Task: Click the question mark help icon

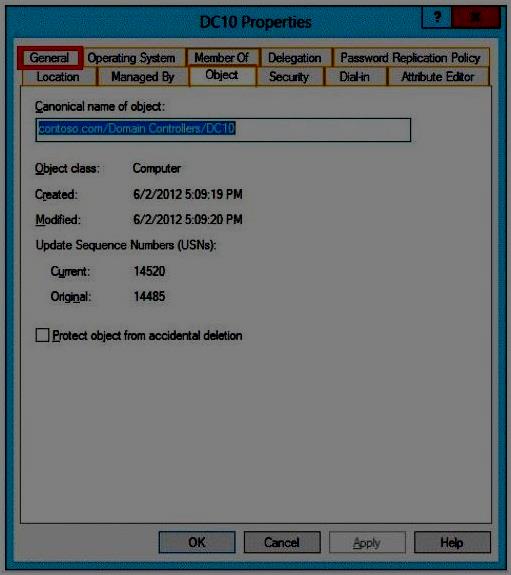Action: pos(437,17)
